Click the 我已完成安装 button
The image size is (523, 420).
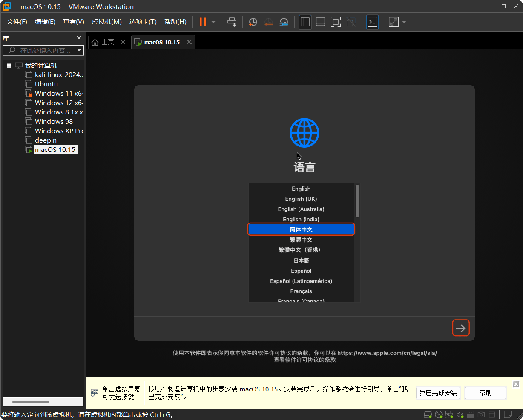click(438, 393)
